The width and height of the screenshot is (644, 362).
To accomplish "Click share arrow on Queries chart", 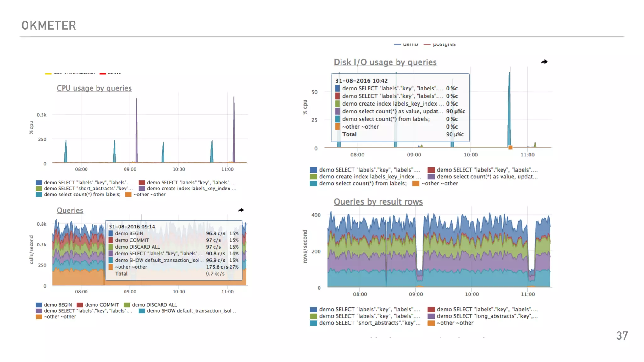I will click(x=241, y=210).
